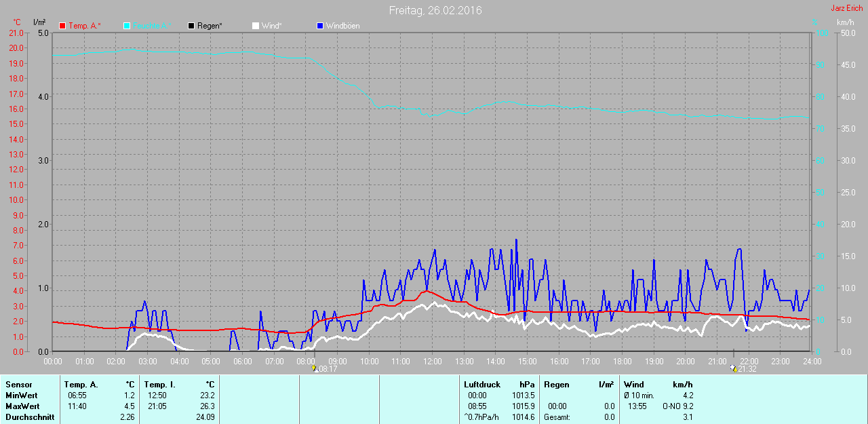Click the sunset time '21:32'
This screenshot has width=868, height=424.
[747, 369]
